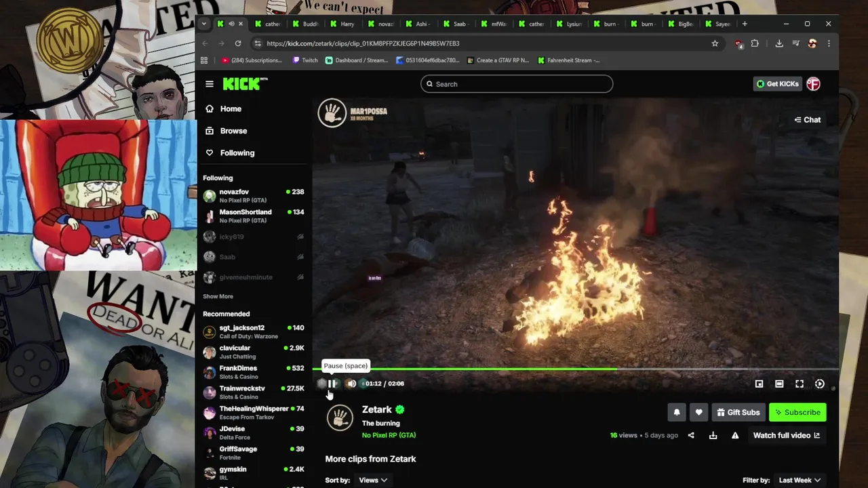Open No Pixel RP (GTA) category link under Zetark
Screen dimensions: 868x488
389,435
